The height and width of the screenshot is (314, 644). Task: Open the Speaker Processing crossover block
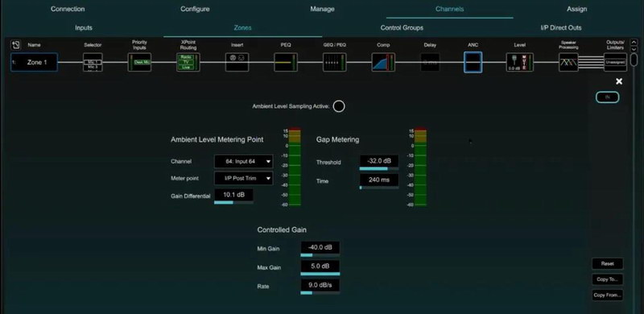[x=568, y=62]
